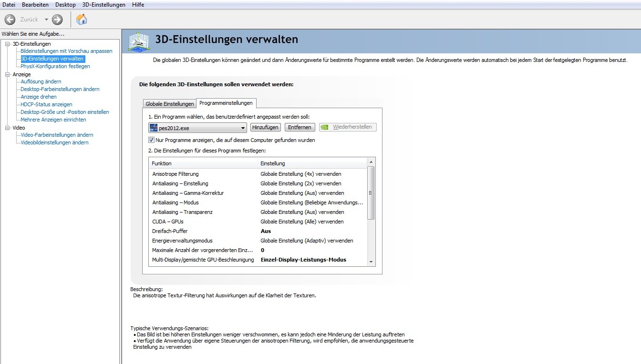The image size is (641, 364).
Task: Open Desktop-Größe und -Position einstellen
Action: tap(65, 112)
